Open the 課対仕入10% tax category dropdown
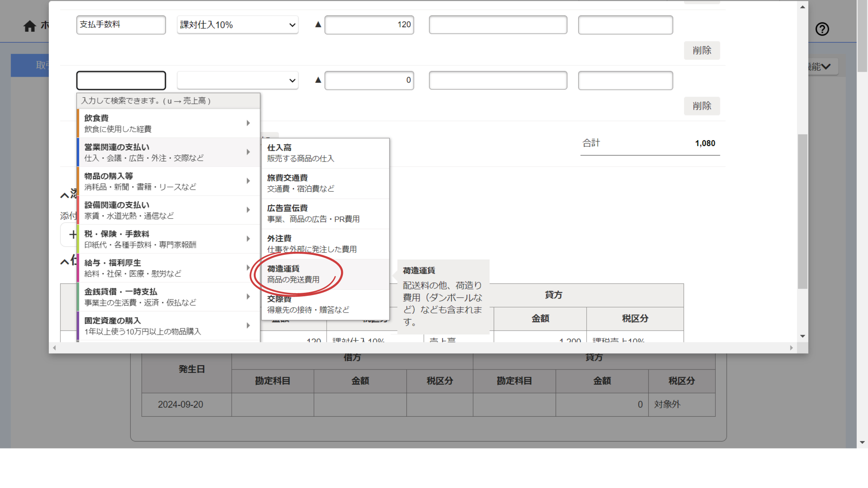Screen dimensions: 868x488 point(238,25)
